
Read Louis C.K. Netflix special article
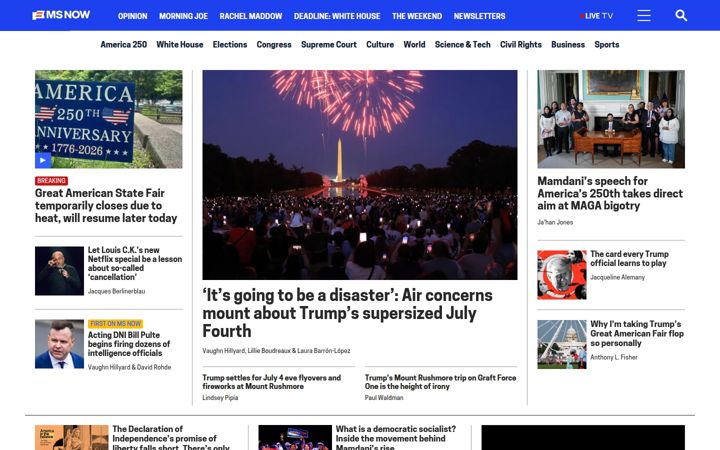pyautogui.click(x=135, y=264)
